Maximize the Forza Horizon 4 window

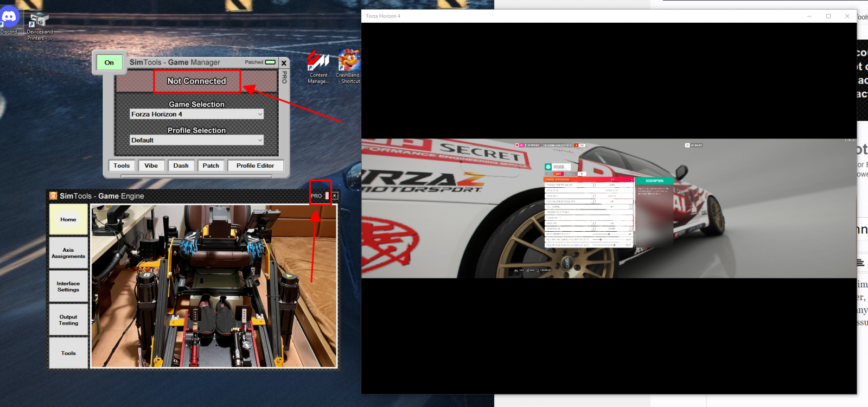(828, 16)
